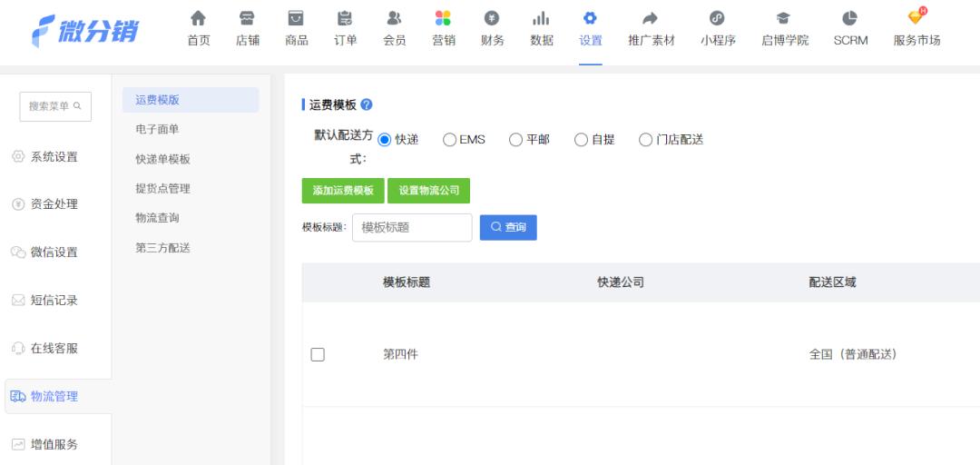This screenshot has width=980, height=465.
Task: Tick the checkbox for 第四件 row
Action: [318, 355]
